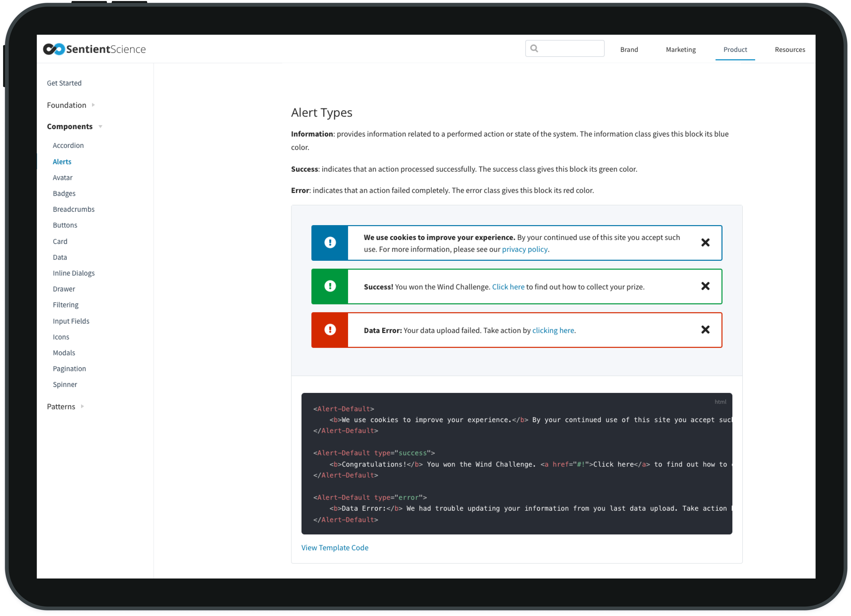Click the red alert exclamation icon

click(x=330, y=330)
